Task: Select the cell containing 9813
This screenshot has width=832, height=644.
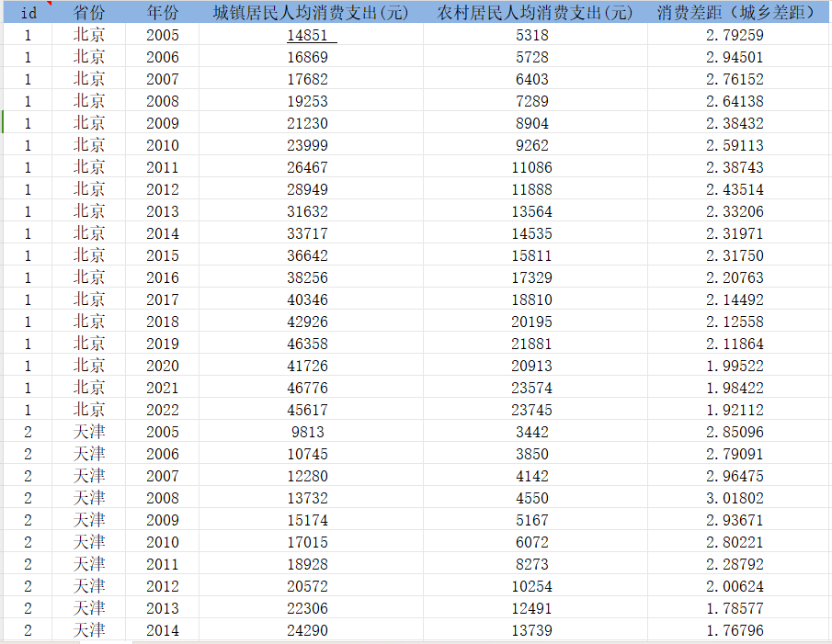Action: 306,432
